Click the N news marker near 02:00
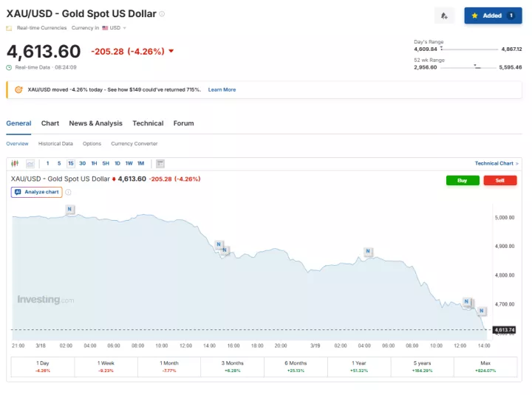Screen dimensions: 532x395 [x=70, y=210]
